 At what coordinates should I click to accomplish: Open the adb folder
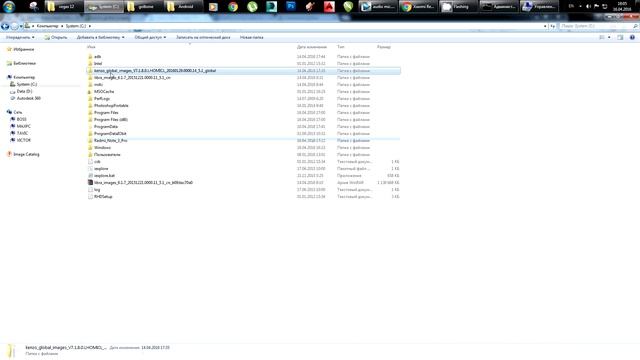tap(98, 57)
